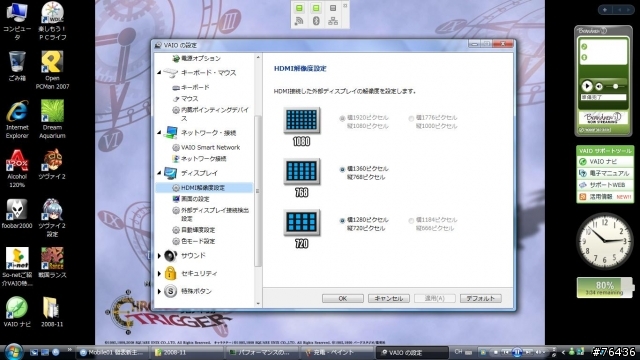640x360 pixels.
Task: Collapse the キーボード・マウス tree category arrow
Action: click(x=159, y=73)
